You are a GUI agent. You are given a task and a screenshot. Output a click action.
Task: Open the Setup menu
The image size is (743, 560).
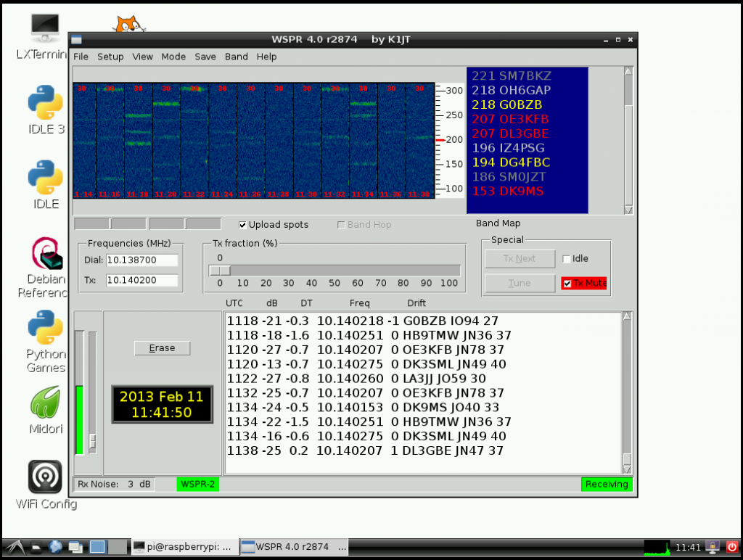[x=110, y=57]
